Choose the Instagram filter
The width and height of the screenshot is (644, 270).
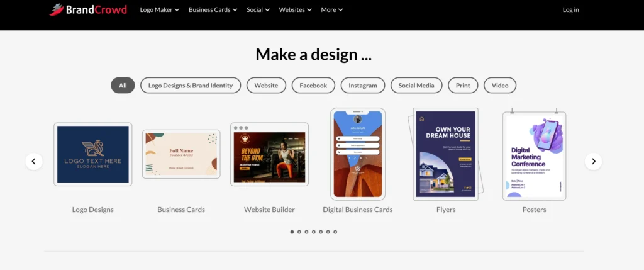363,86
